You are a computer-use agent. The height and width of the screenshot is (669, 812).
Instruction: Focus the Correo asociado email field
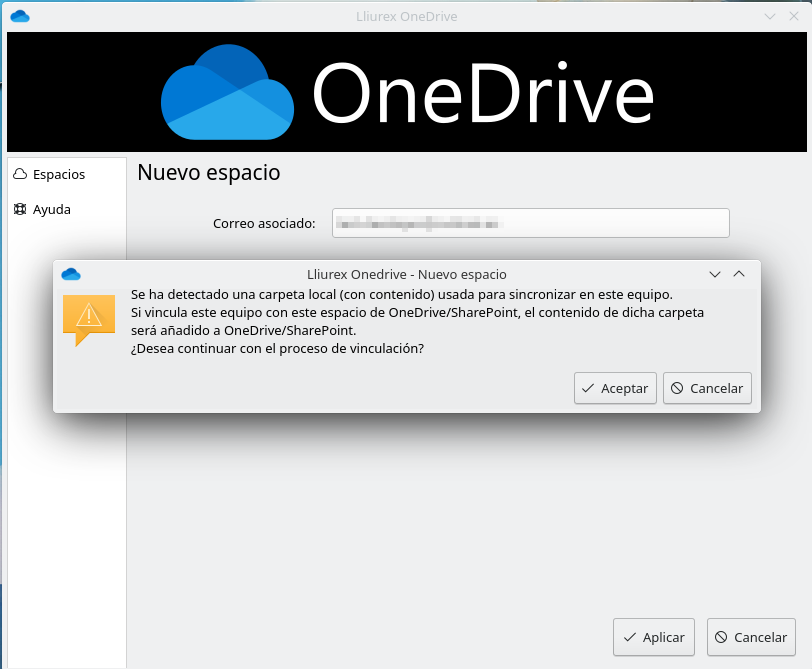tap(530, 223)
